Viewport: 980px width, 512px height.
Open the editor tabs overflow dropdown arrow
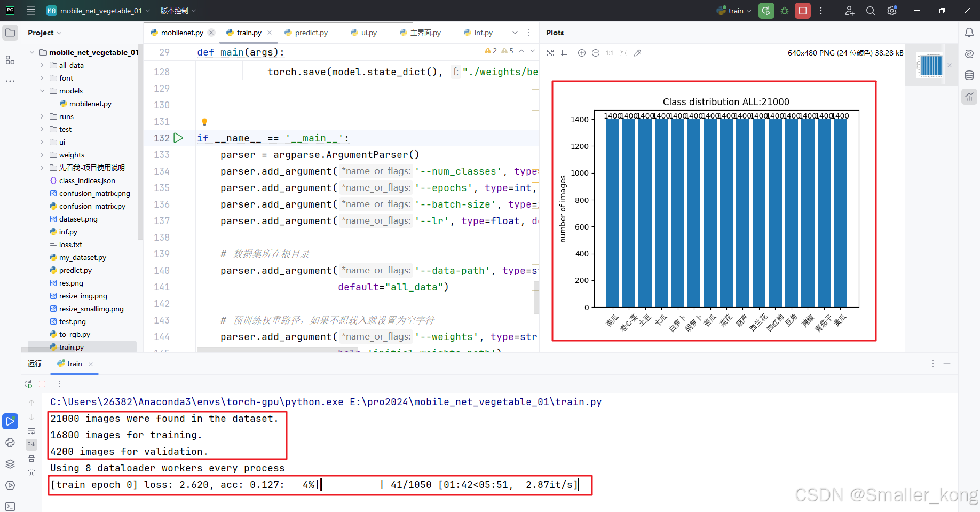coord(515,33)
